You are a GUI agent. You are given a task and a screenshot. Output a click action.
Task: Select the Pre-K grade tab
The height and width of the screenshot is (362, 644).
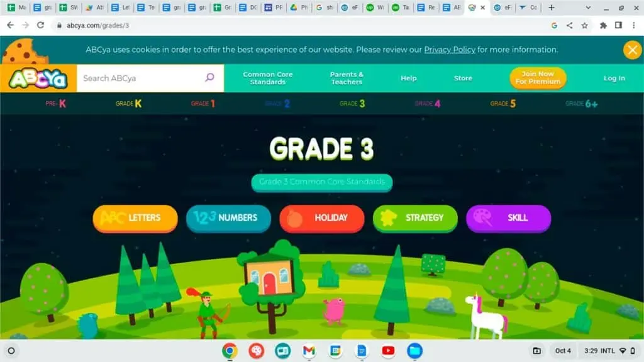(56, 104)
